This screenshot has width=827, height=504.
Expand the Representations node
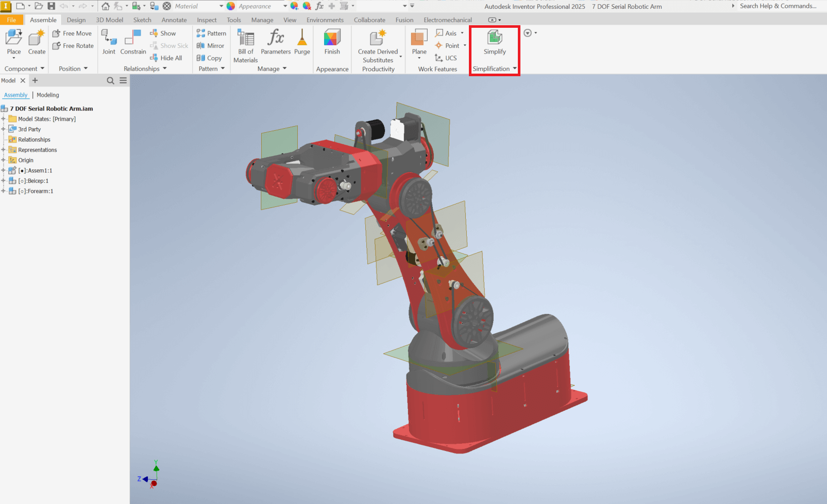tap(4, 150)
